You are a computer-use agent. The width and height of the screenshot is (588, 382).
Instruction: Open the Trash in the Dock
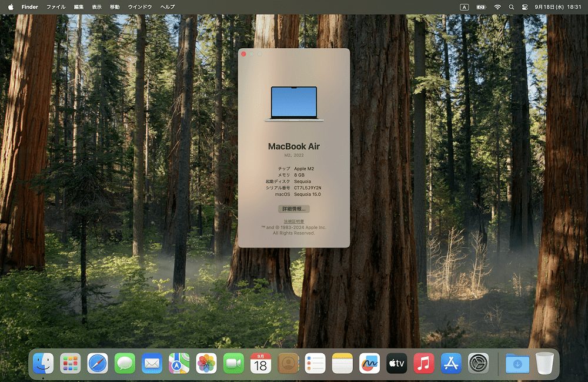click(x=544, y=363)
